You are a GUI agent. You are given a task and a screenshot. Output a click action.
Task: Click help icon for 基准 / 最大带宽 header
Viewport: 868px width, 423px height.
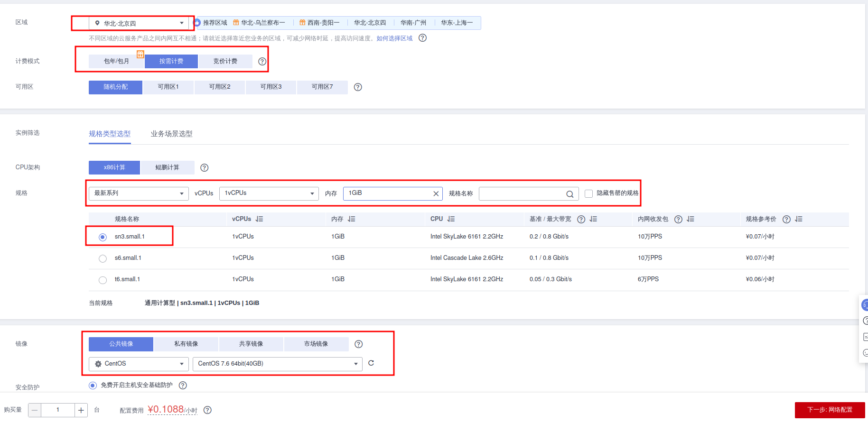coord(581,219)
